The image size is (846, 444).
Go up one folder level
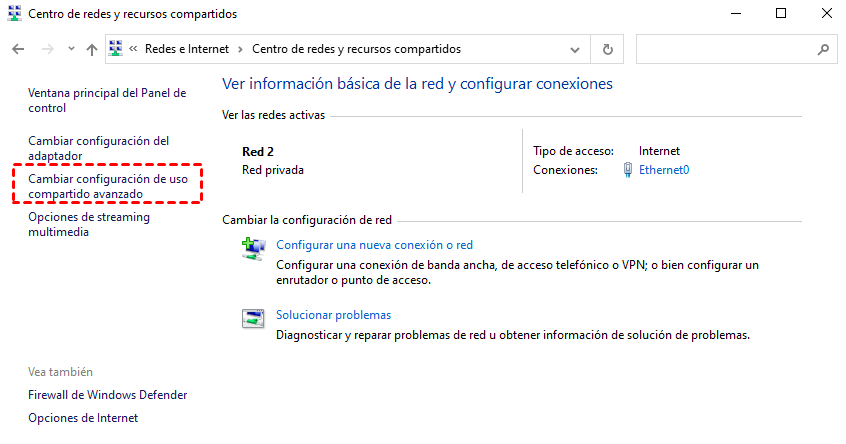92,49
